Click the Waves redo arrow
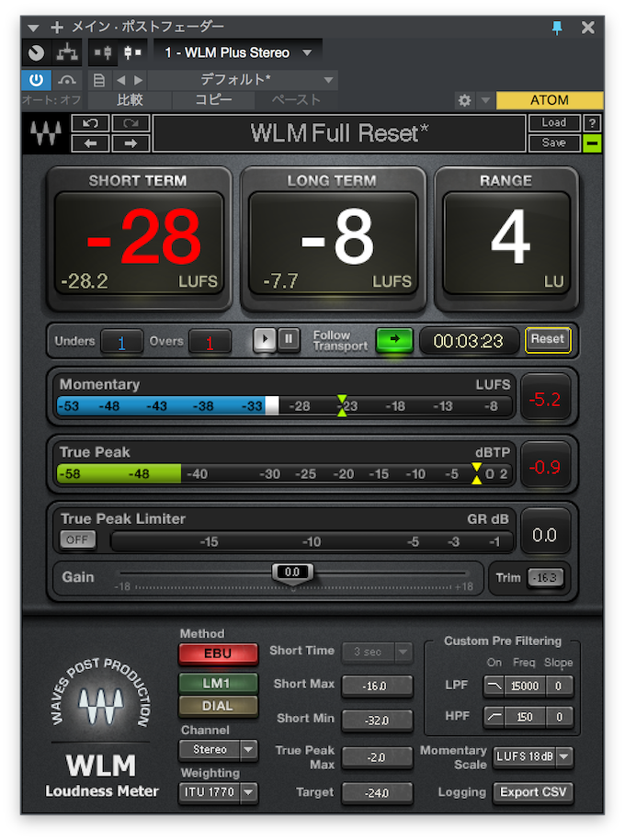This screenshot has height=840, width=625. click(x=131, y=123)
